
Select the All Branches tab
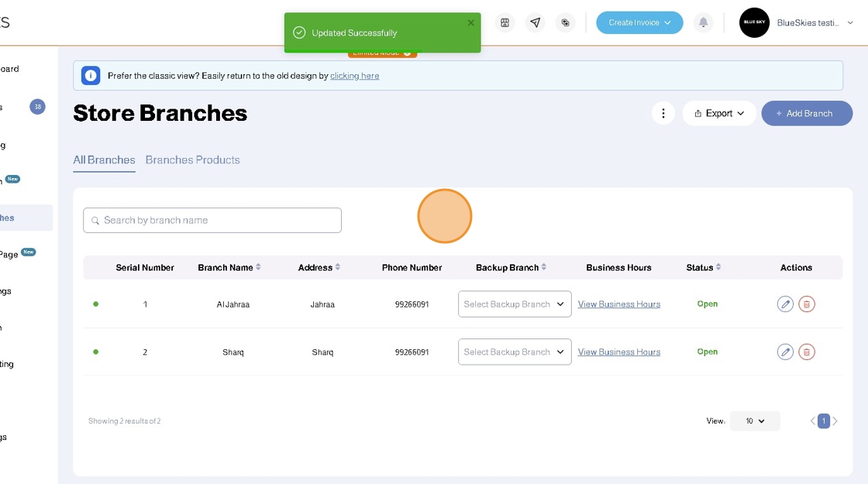click(104, 160)
